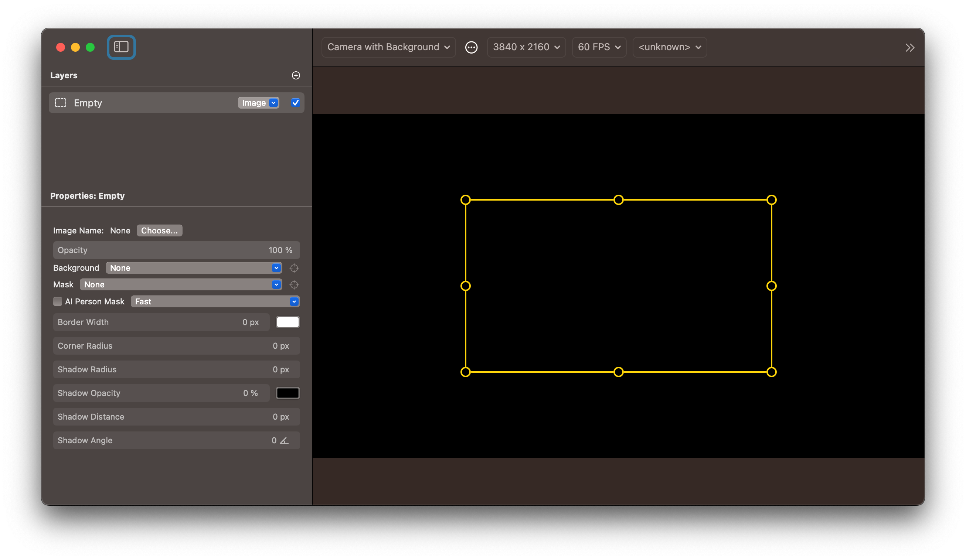Image resolution: width=966 pixels, height=560 pixels.
Task: Click the Empty layer thumbnail icon
Action: pyautogui.click(x=61, y=103)
